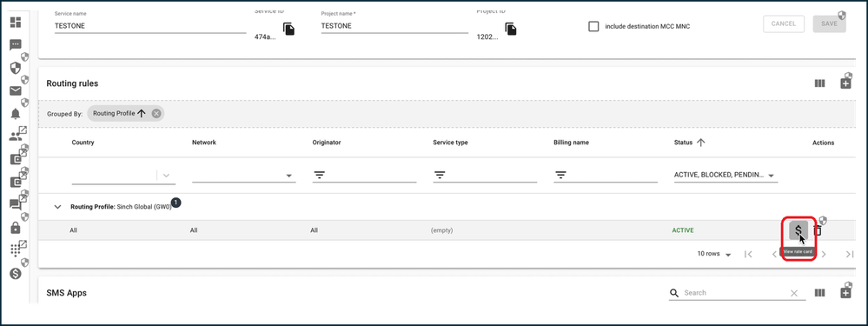This screenshot has width=868, height=326.
Task: Toggle include destination MCC MNC checkbox
Action: point(593,26)
